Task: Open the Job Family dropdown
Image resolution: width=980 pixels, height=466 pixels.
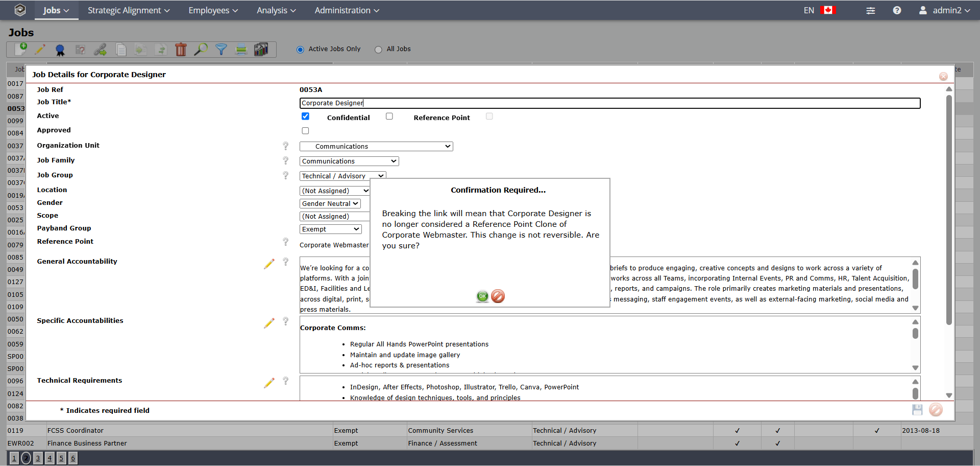Action: 349,161
